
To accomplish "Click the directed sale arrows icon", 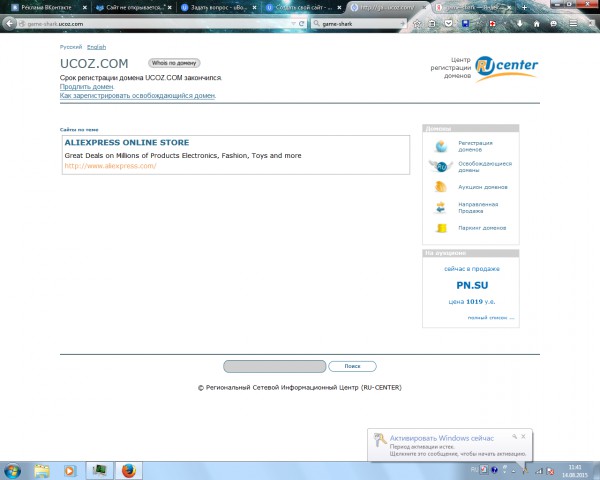I will [x=441, y=207].
